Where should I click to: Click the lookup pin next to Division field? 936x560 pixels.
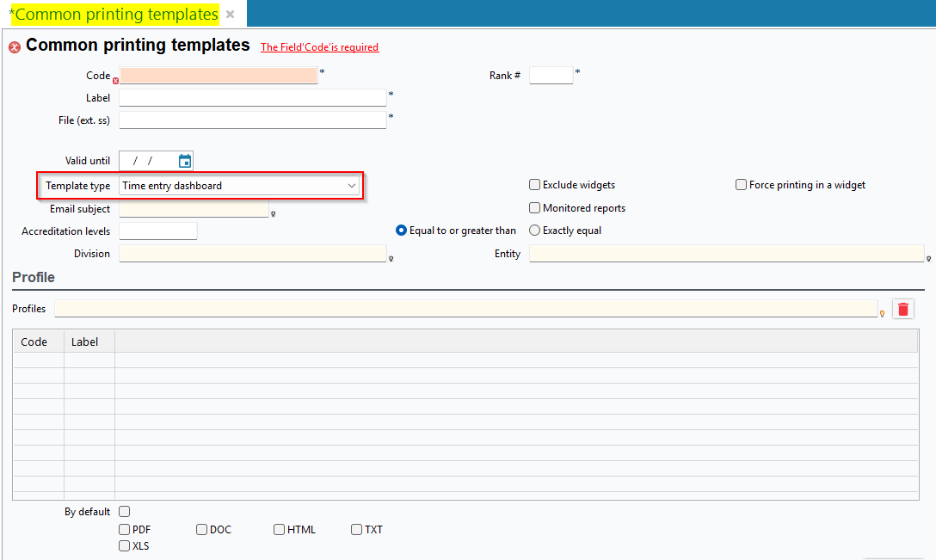(391, 258)
